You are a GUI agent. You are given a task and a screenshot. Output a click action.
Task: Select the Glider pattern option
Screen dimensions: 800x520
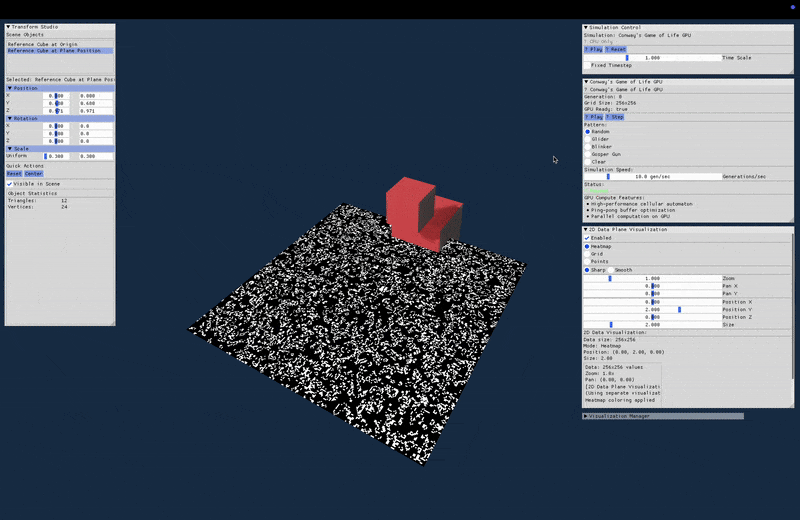click(x=588, y=139)
